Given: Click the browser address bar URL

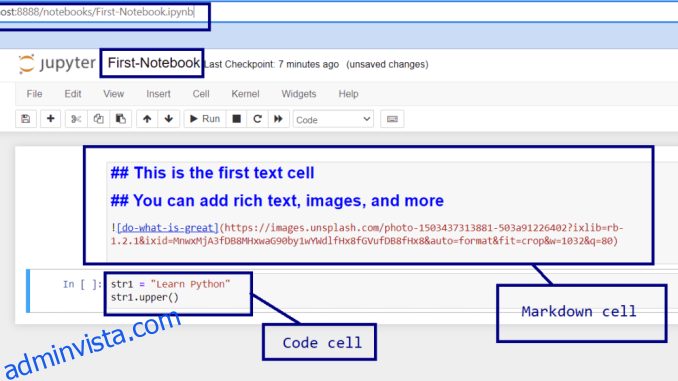Looking at the screenshot, I should click(97, 12).
